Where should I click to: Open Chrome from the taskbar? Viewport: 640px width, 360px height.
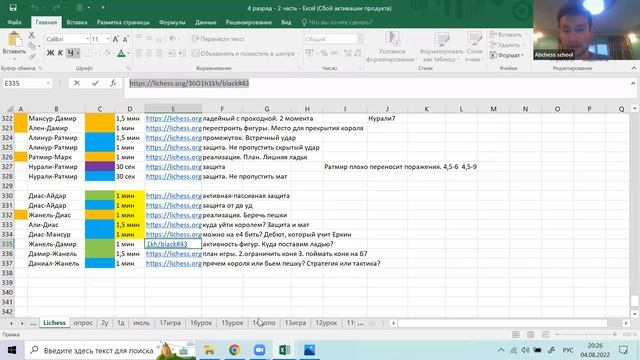[x=234, y=350]
